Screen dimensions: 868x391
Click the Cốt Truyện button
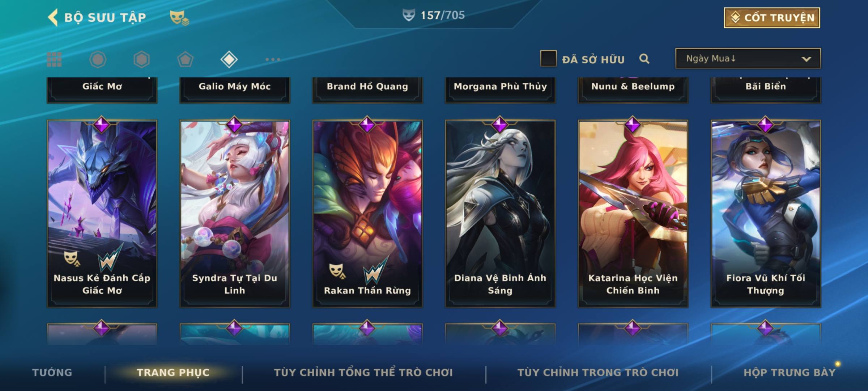click(x=772, y=18)
